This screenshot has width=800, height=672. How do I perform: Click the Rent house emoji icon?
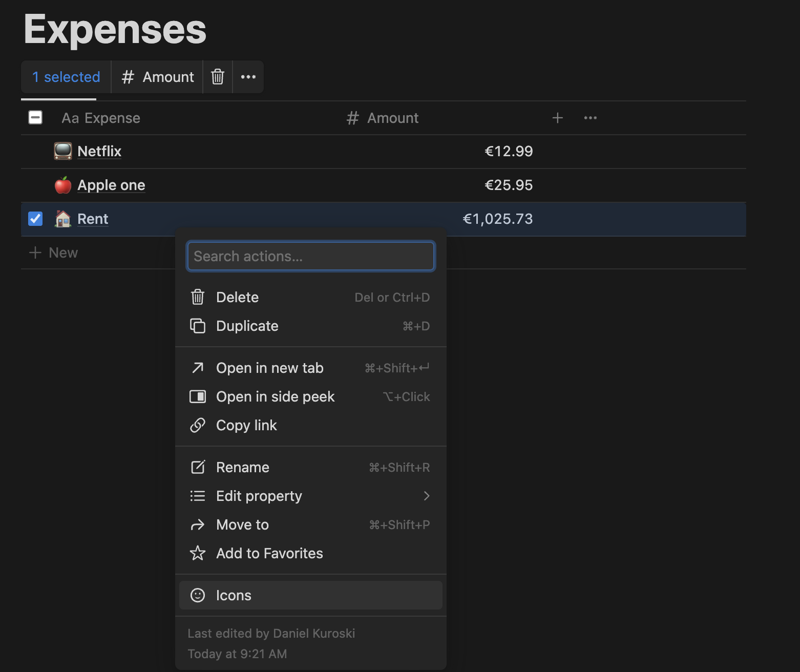[63, 219]
